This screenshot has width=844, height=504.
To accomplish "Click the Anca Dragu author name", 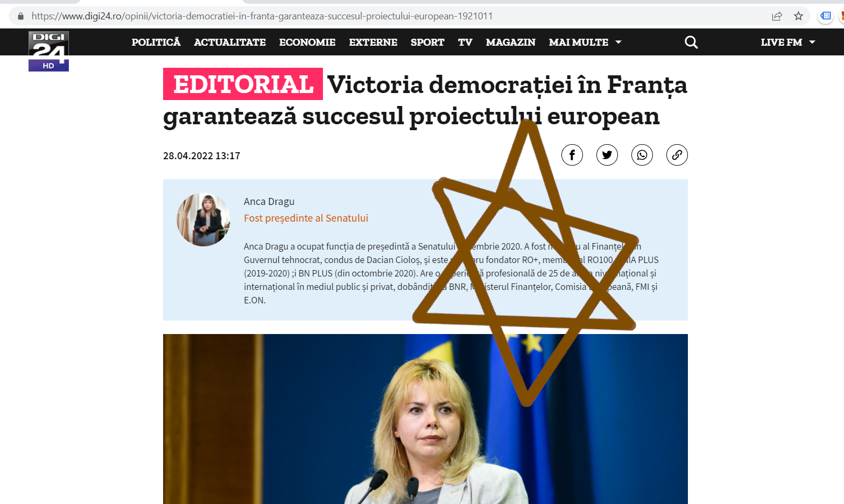I will [269, 201].
